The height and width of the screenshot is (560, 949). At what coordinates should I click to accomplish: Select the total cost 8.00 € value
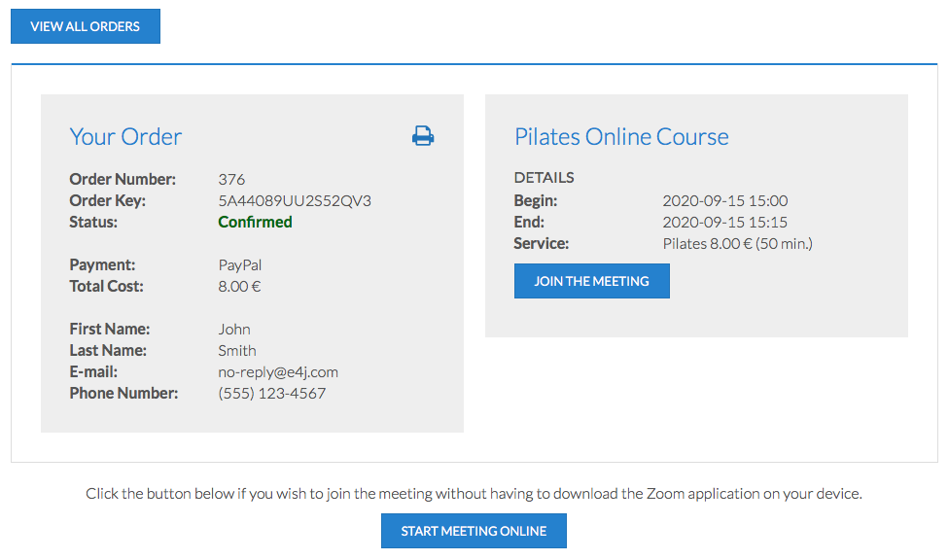pos(239,287)
